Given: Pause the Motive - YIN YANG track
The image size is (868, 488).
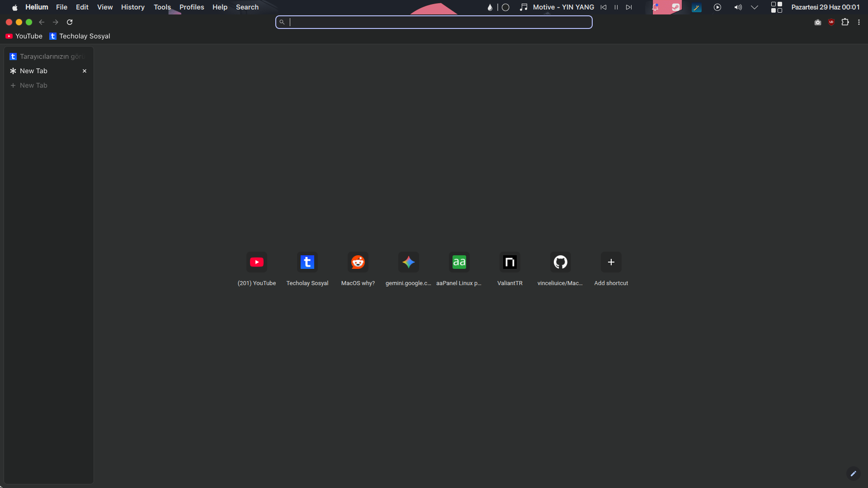Looking at the screenshot, I should [x=616, y=7].
